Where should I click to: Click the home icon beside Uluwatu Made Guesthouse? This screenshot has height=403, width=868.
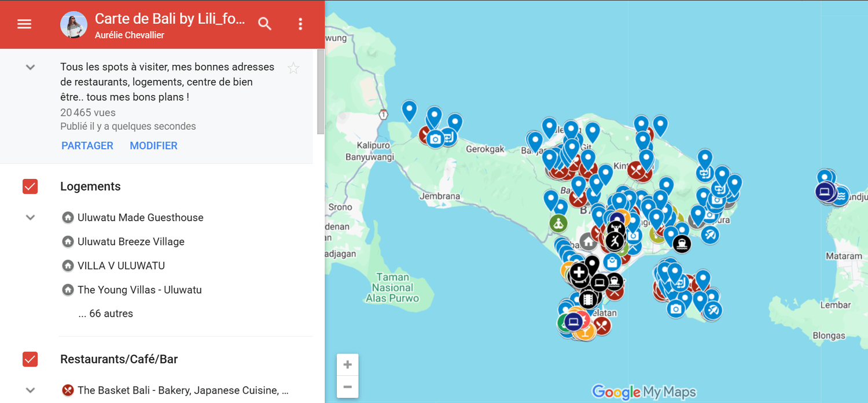click(68, 218)
